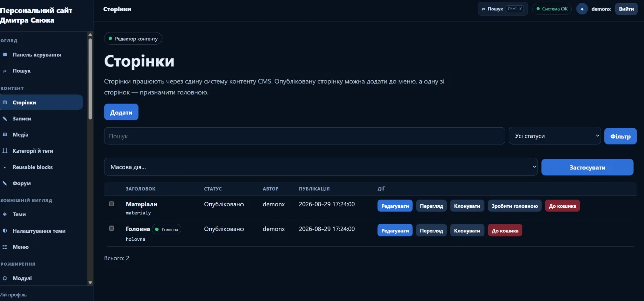Image resolution: width=644 pixels, height=301 pixels.
Task: Apply the Фільтр button
Action: pyautogui.click(x=620, y=136)
